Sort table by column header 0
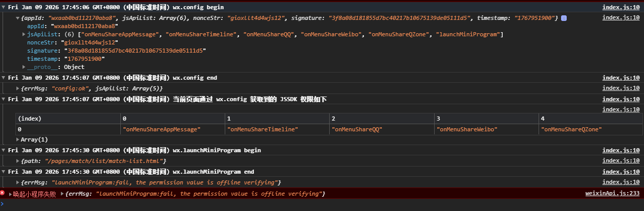The height and width of the screenshot is (211, 644). 173,119
